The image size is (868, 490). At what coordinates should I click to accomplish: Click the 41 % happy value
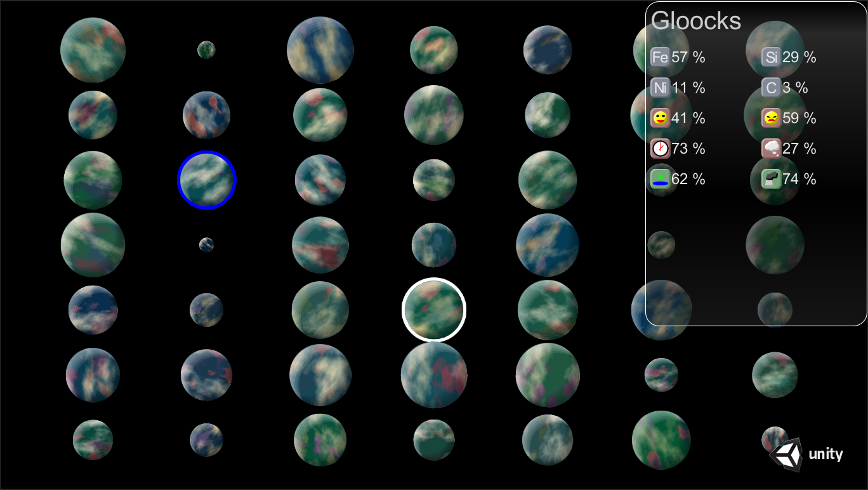pos(688,118)
